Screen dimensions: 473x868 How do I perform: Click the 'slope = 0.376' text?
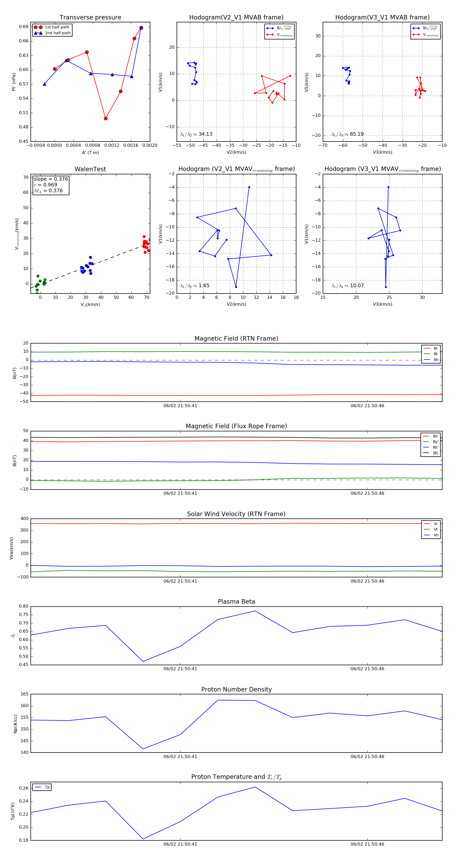(x=51, y=179)
